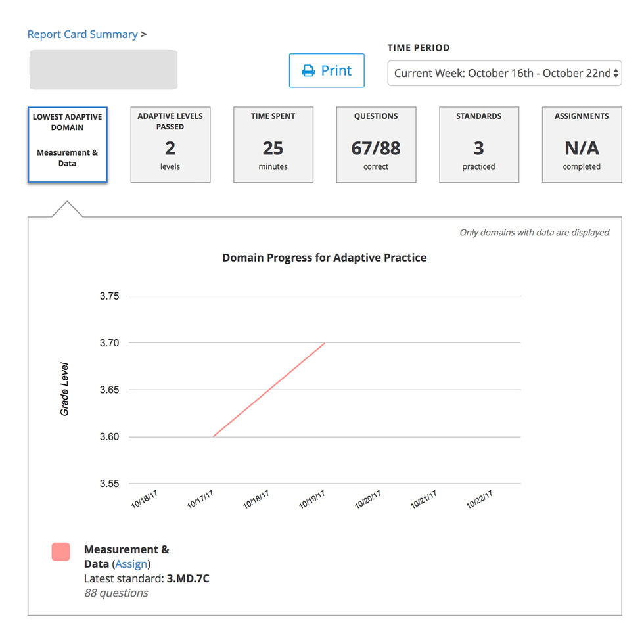The width and height of the screenshot is (644, 644).
Task: Click the Latest standard 3.MD.7C text
Action: click(147, 579)
